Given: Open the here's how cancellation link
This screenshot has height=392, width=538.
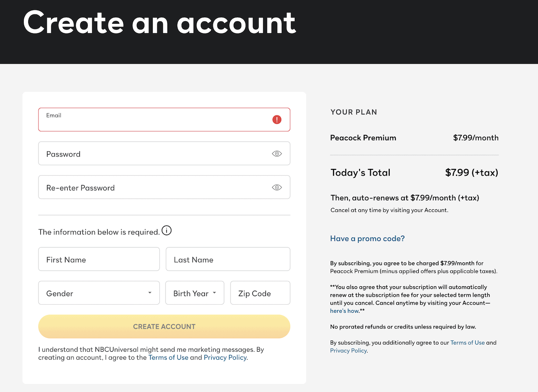Looking at the screenshot, I should [x=344, y=311].
